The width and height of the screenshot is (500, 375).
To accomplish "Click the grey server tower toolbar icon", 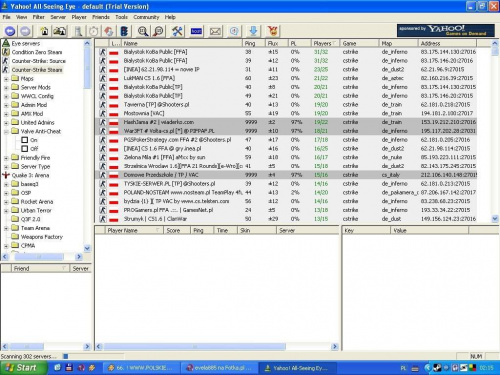I will point(78,31).
